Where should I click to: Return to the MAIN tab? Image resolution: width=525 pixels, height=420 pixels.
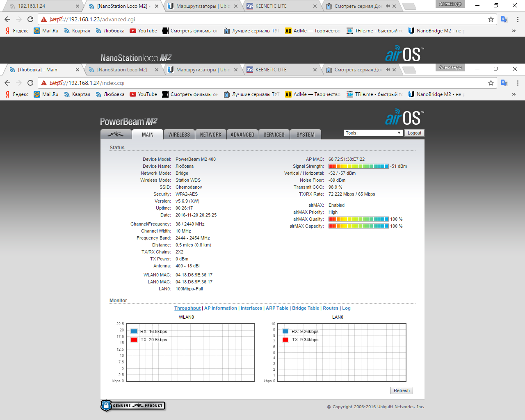click(x=148, y=135)
